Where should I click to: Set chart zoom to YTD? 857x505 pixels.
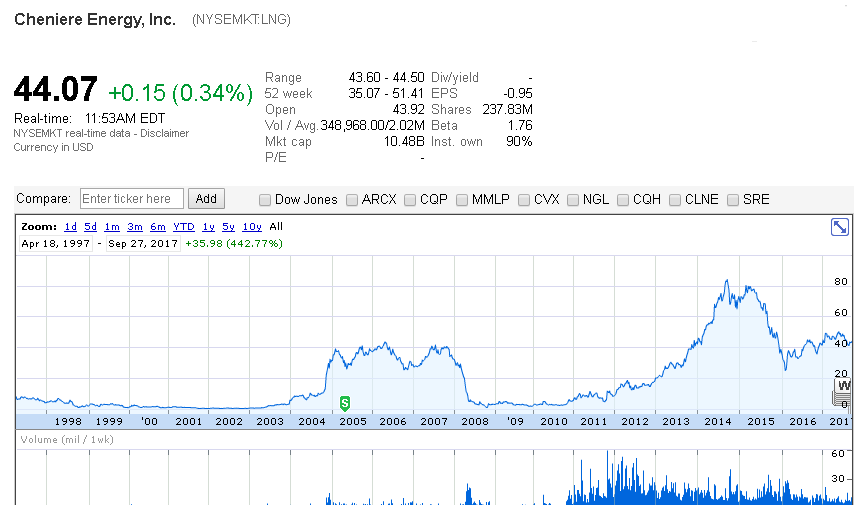point(184,227)
